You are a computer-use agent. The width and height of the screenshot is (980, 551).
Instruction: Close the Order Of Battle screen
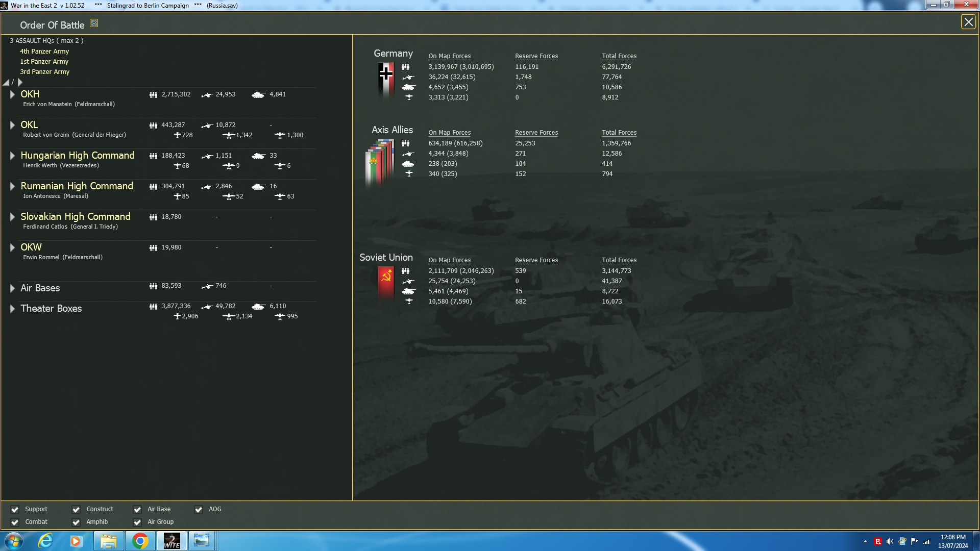click(x=968, y=22)
